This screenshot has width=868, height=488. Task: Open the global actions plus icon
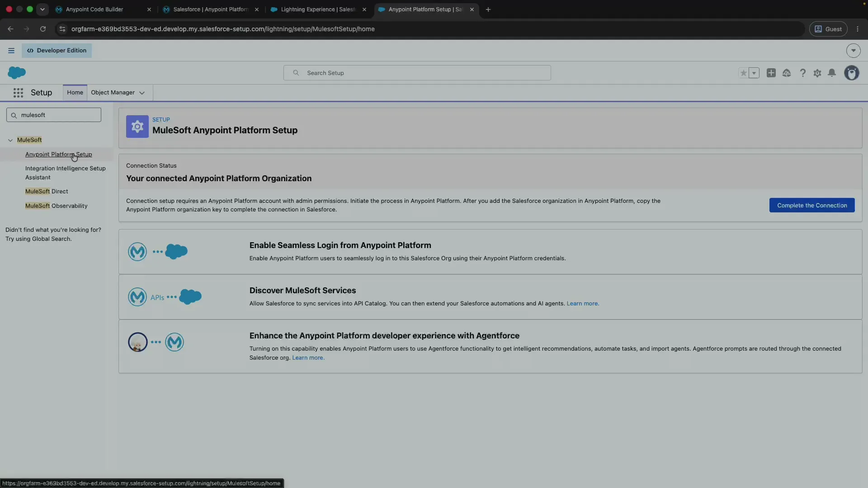tap(771, 73)
